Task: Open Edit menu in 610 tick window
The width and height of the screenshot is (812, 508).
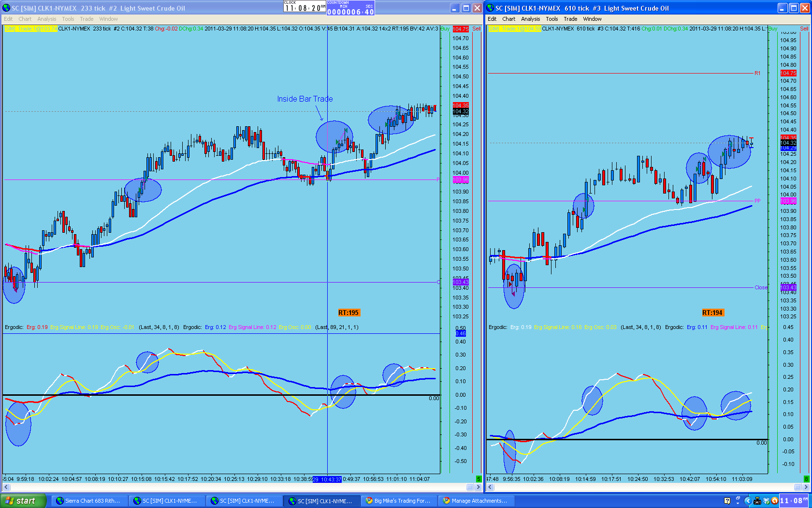Action: pyautogui.click(x=492, y=19)
